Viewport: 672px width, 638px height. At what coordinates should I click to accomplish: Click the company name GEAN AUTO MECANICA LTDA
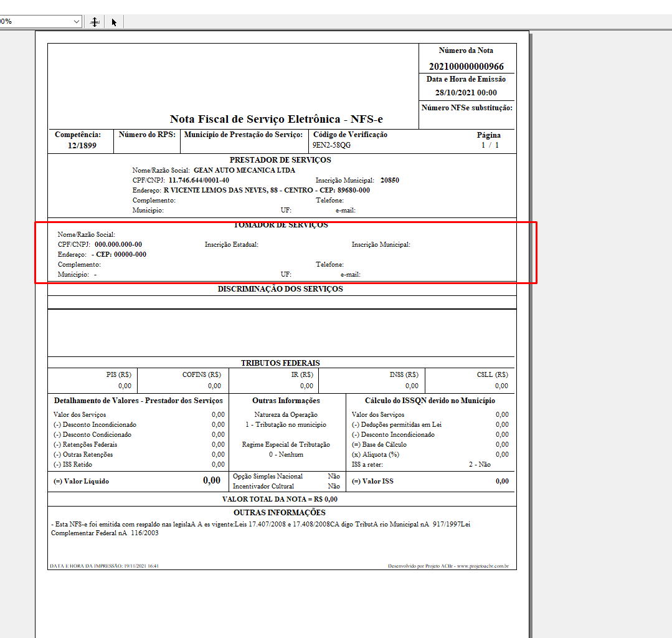pos(244,170)
